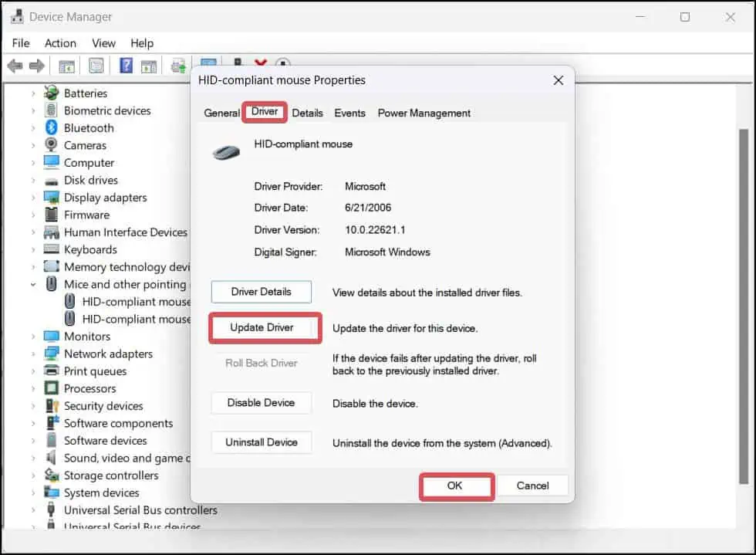Click the Uninstall Device button

coord(262,442)
